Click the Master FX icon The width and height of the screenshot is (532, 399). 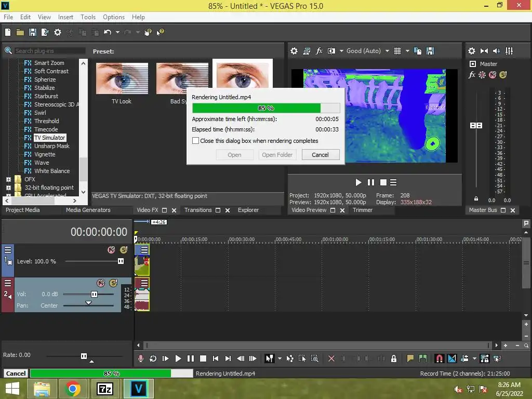[472, 75]
